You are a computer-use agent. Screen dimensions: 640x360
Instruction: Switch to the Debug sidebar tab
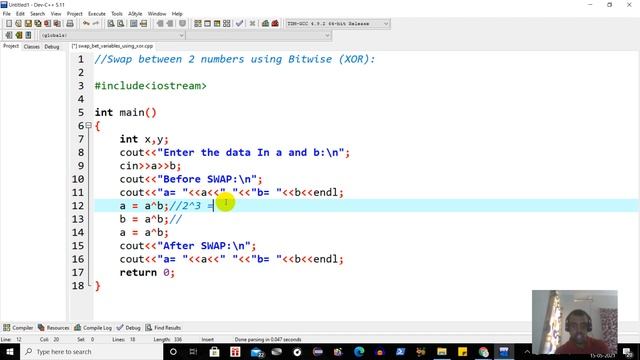point(52,47)
